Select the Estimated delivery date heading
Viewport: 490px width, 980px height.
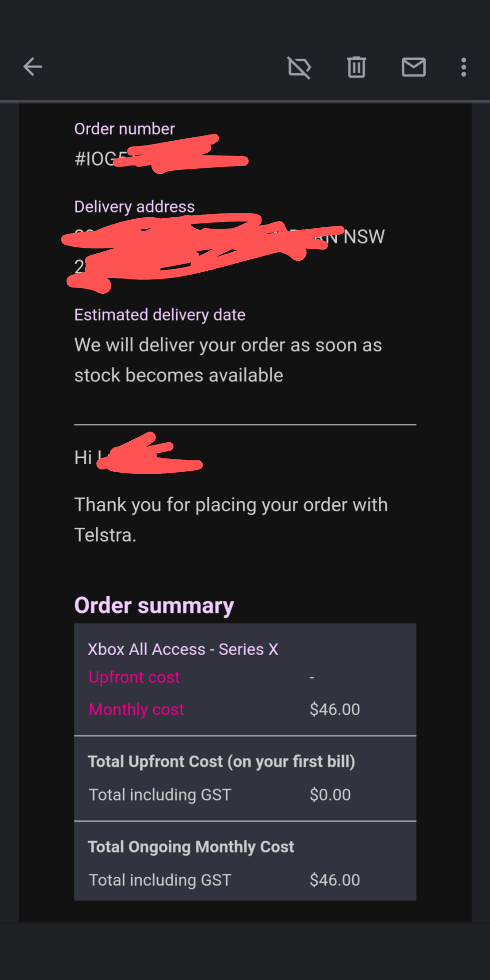point(160,315)
